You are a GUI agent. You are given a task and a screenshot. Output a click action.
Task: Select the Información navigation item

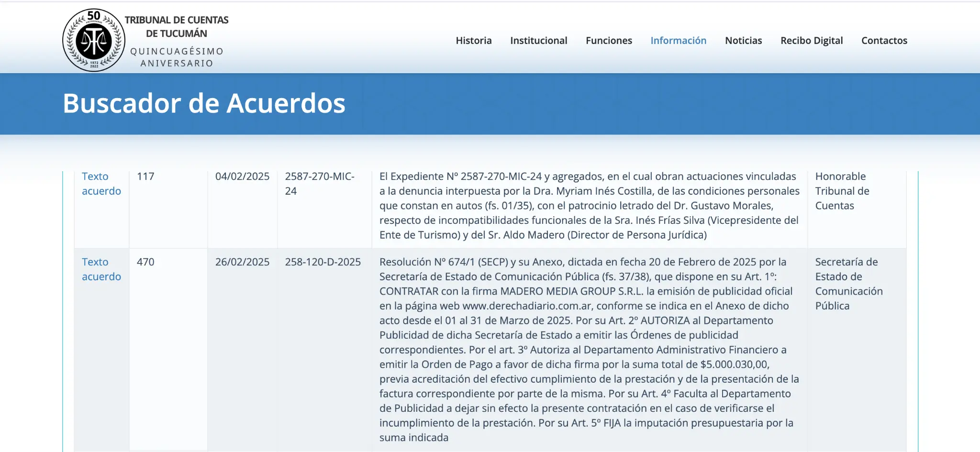pos(679,41)
